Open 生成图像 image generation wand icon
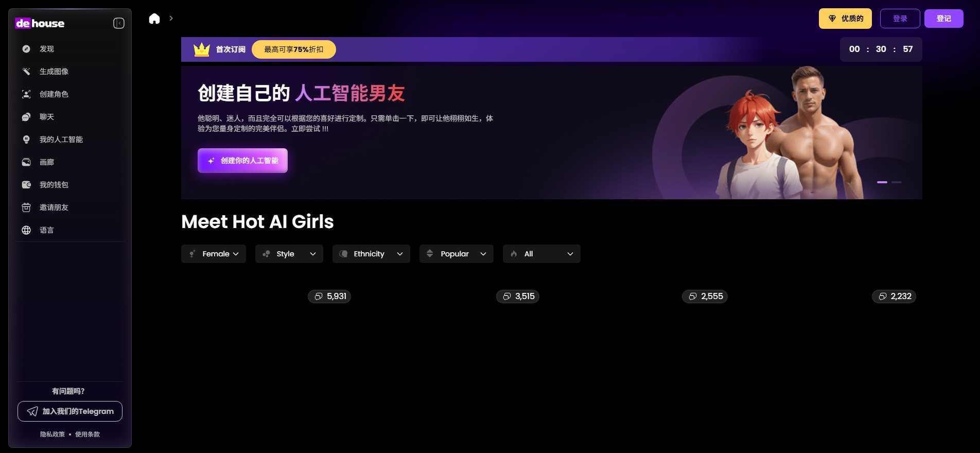This screenshot has height=453, width=980. click(x=26, y=72)
